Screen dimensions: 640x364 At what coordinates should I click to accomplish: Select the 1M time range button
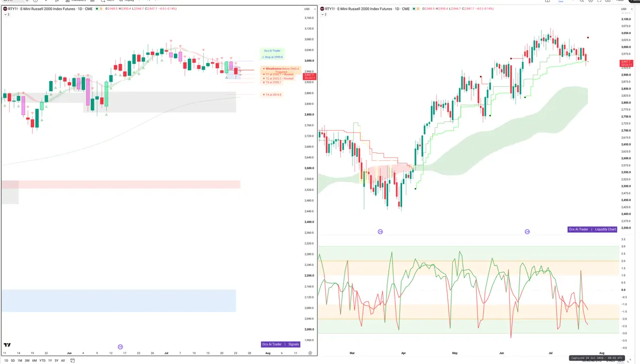(20, 360)
